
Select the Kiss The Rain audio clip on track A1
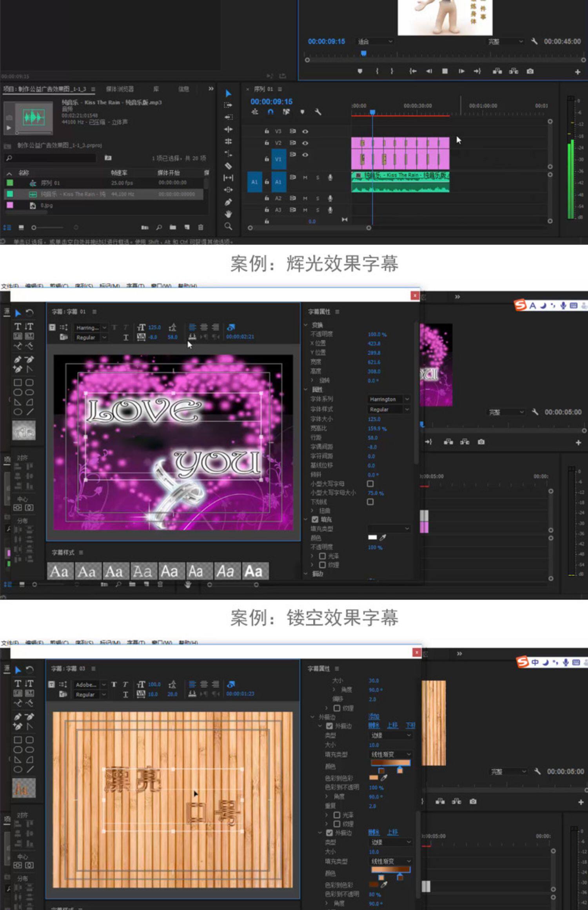[400, 181]
